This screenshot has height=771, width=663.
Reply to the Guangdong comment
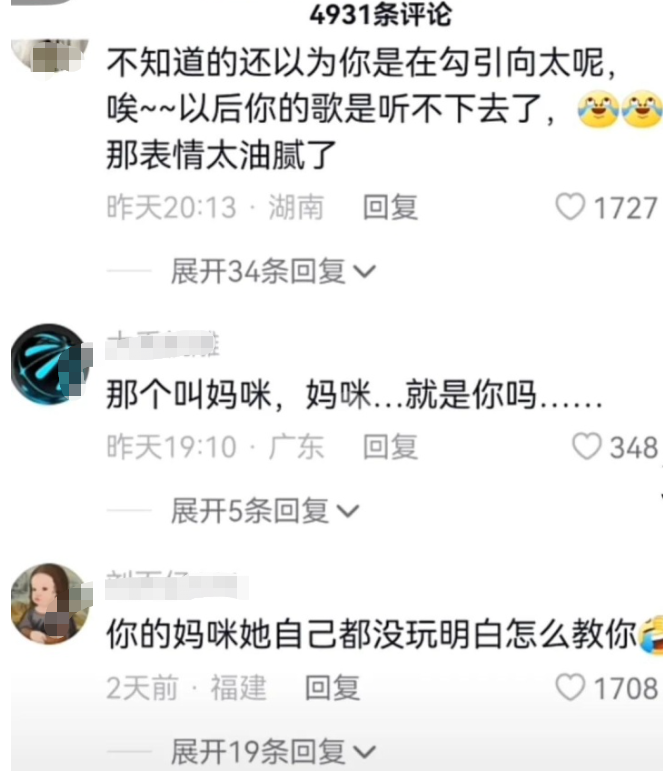(x=391, y=447)
